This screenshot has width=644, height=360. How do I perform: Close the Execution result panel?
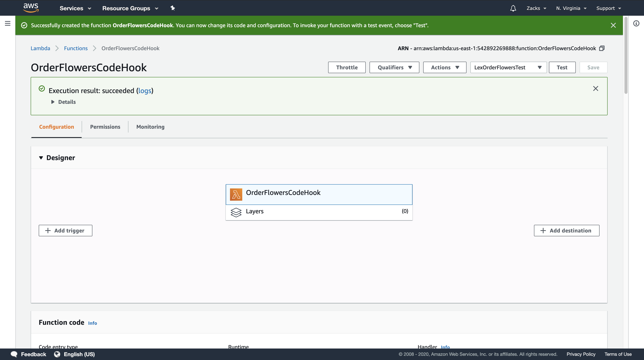coord(596,88)
